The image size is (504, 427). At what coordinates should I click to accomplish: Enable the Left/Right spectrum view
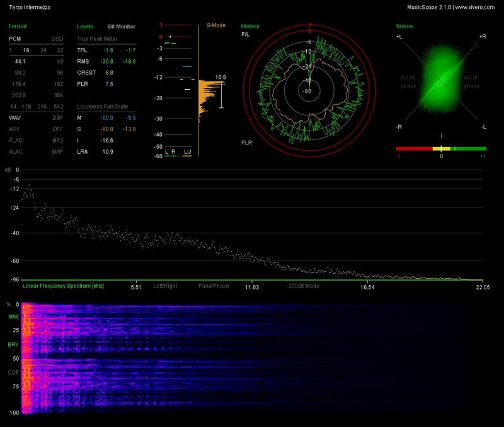pyautogui.click(x=165, y=286)
